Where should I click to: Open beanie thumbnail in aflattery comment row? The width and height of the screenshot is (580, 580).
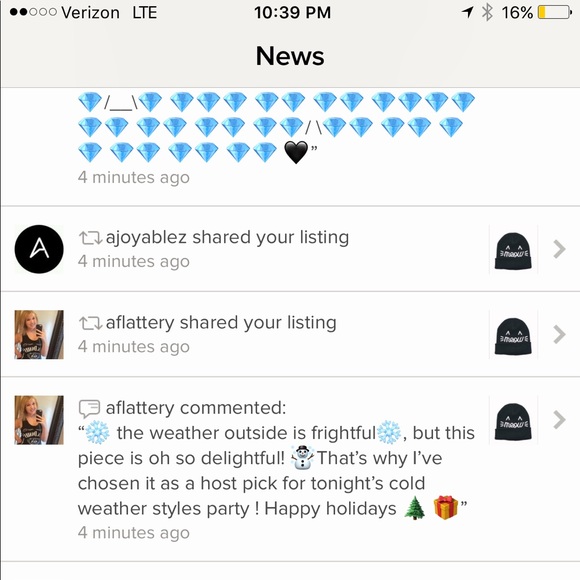point(513,421)
